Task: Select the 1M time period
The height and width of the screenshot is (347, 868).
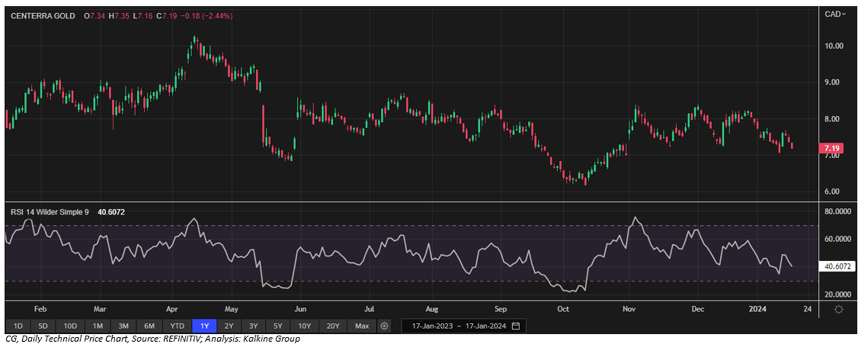Action: [x=98, y=326]
